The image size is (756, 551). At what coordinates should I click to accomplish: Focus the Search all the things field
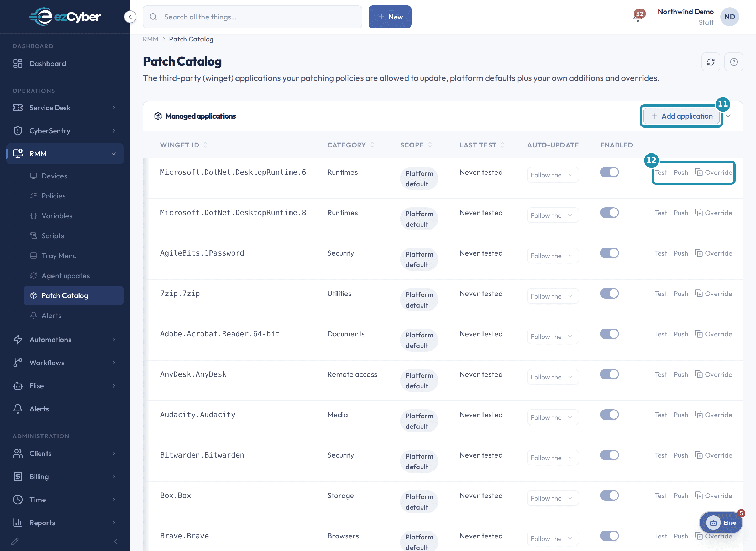click(x=252, y=17)
